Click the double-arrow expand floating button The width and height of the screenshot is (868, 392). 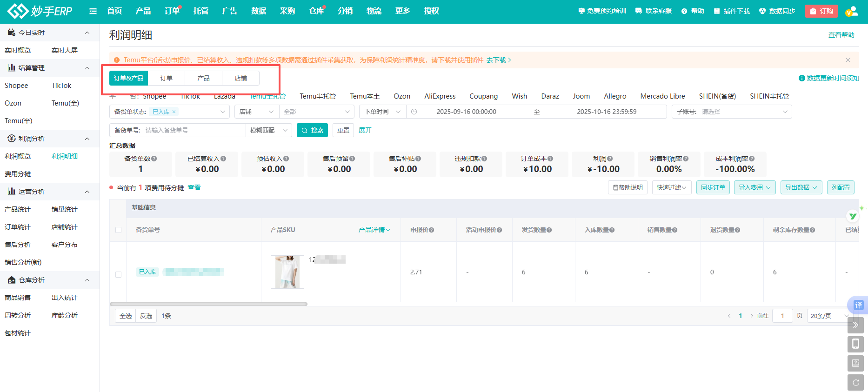(x=855, y=325)
